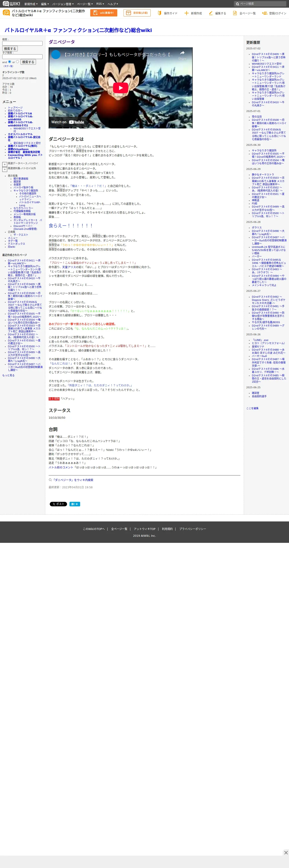The height and width of the screenshot is (868, 289).
Task: Open the 天皇アリス link in the article
Action: tap(69, 267)
